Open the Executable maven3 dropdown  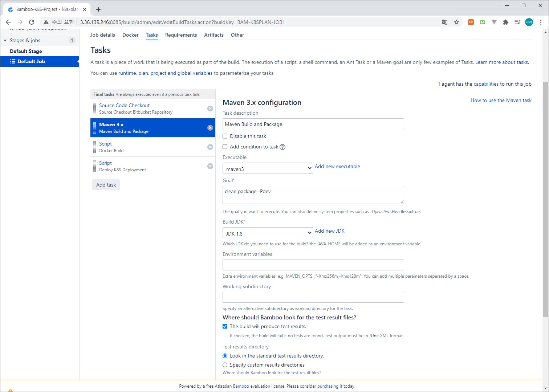pyautogui.click(x=268, y=168)
